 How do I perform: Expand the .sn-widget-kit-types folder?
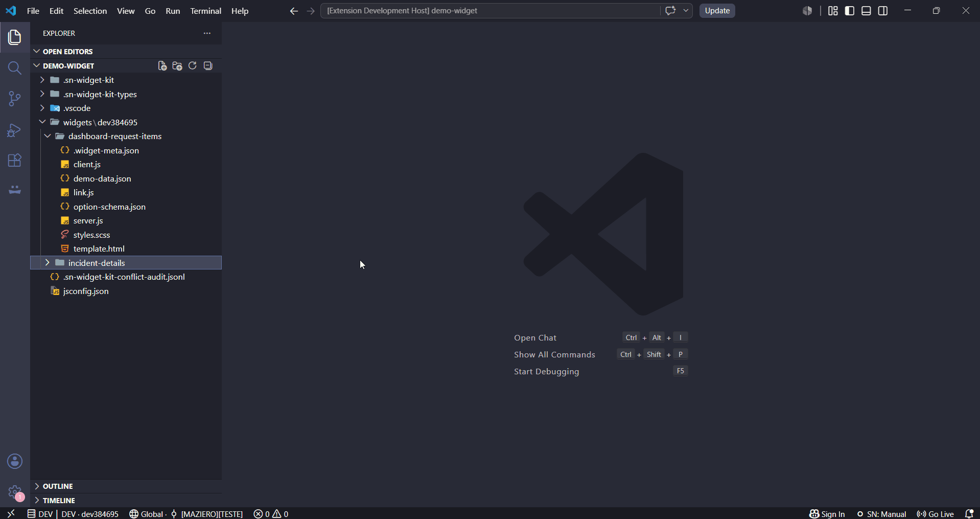[x=126, y=94]
